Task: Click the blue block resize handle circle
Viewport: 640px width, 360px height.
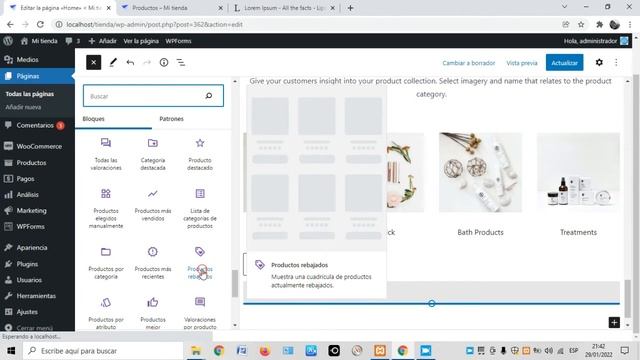Action: [x=431, y=303]
